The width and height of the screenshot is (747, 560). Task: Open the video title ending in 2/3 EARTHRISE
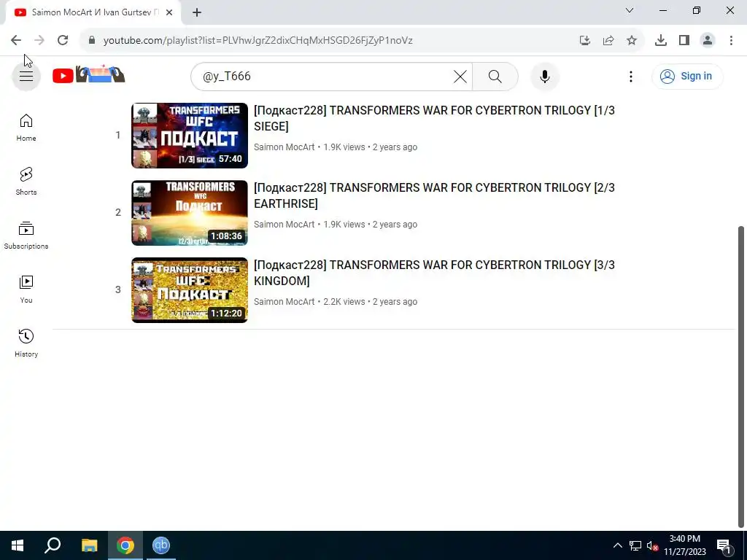point(434,195)
